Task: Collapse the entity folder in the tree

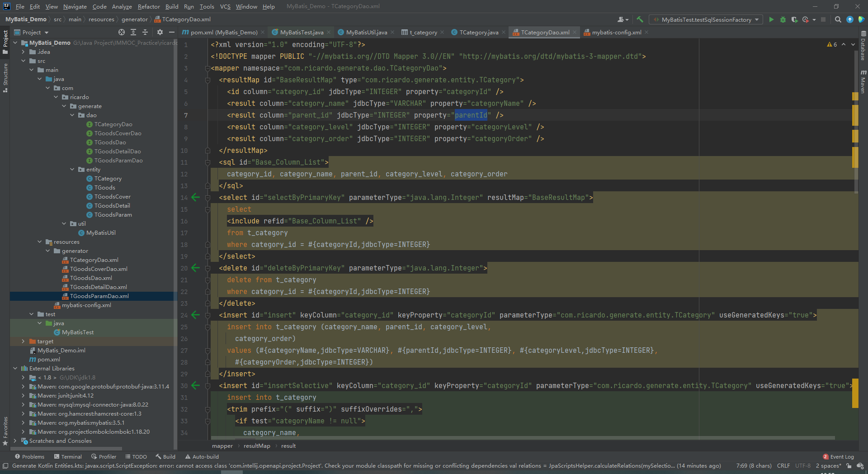Action: tap(72, 170)
